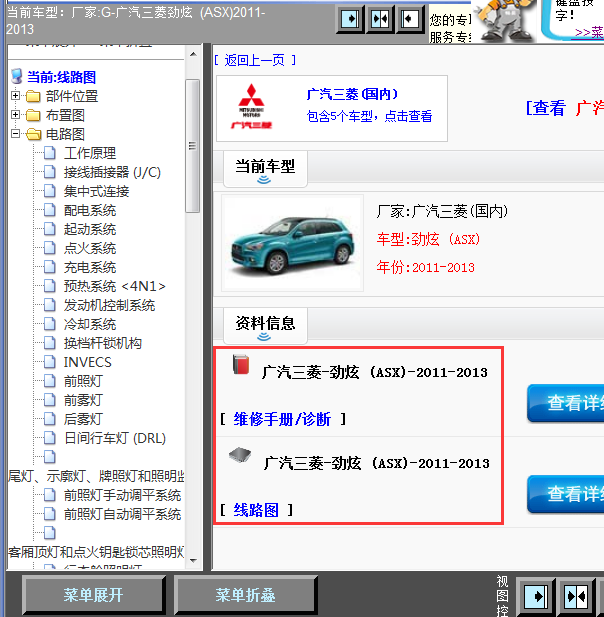
Task: Select 前雾灯 tree item
Action: coord(83,400)
